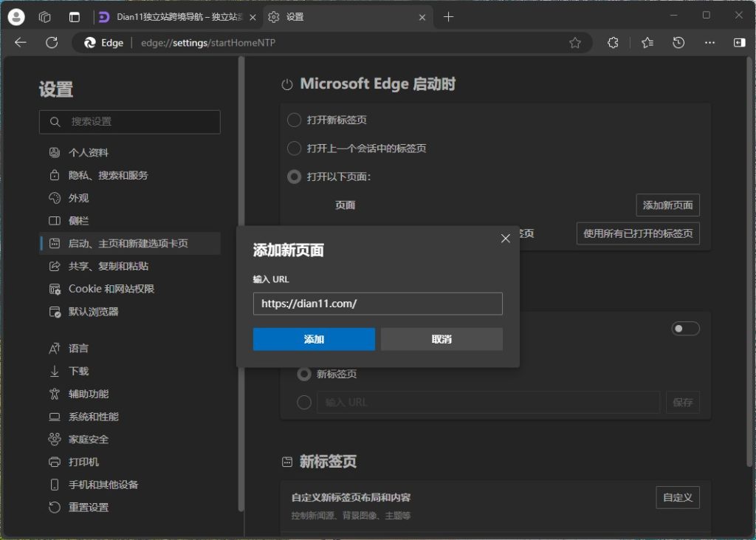Click the 自定义 button
Viewport: 756px width, 540px height.
click(x=678, y=498)
